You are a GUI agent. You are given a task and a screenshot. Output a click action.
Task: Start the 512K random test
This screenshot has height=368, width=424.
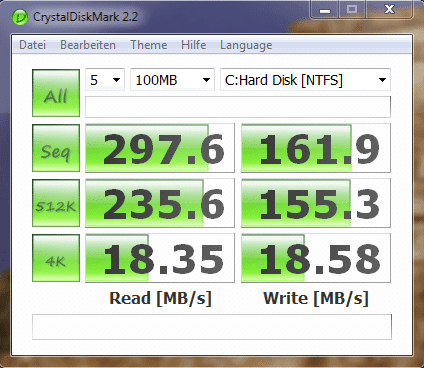click(x=56, y=203)
